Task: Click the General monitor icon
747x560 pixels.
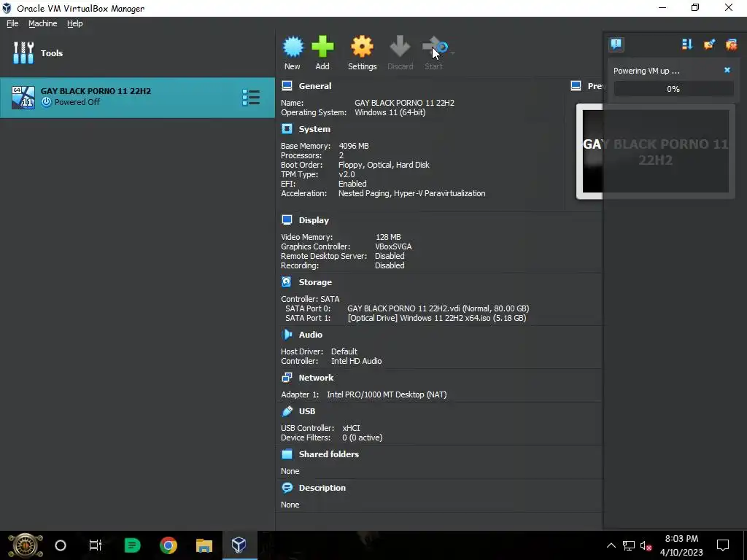Action: coord(287,86)
